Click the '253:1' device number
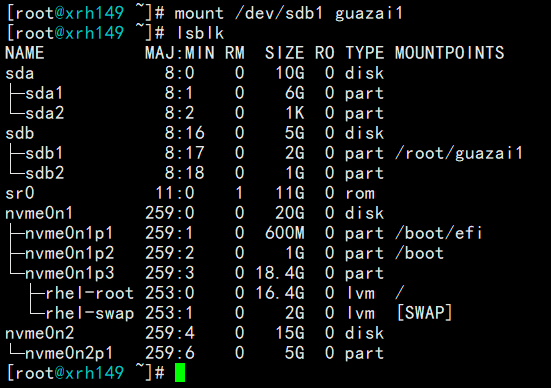Viewport: 551px width, 388px height. (169, 313)
